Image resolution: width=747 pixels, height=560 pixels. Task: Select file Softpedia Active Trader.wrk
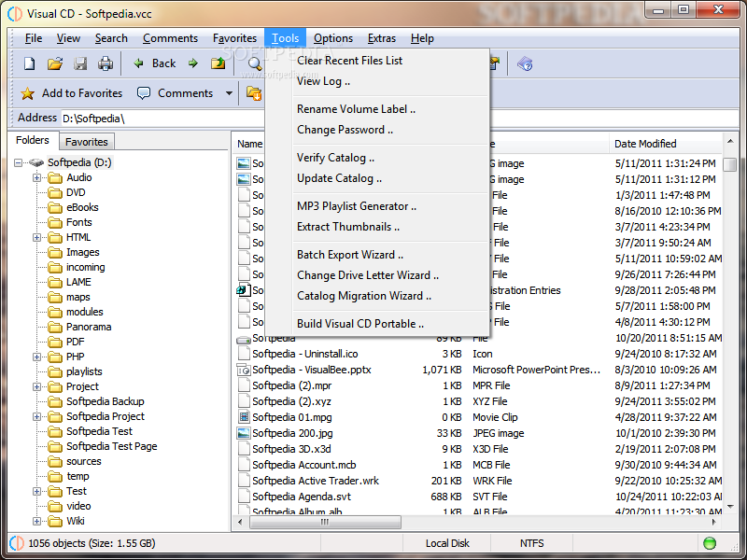tap(316, 481)
